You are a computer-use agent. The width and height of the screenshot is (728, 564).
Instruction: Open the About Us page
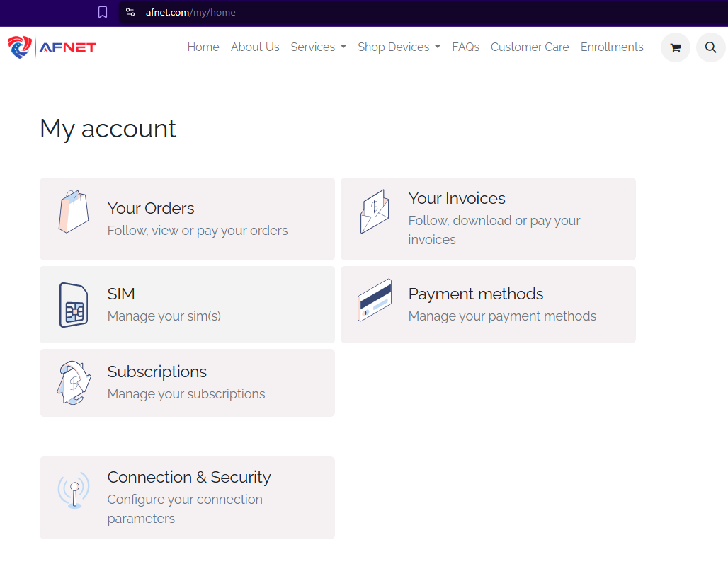[x=255, y=47]
